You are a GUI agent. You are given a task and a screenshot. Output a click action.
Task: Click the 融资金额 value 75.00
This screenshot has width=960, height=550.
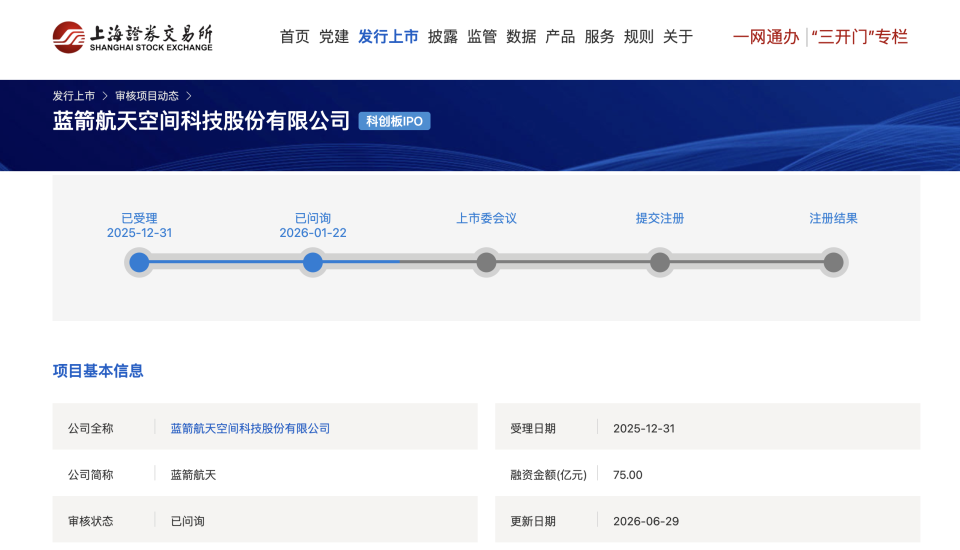tap(628, 475)
